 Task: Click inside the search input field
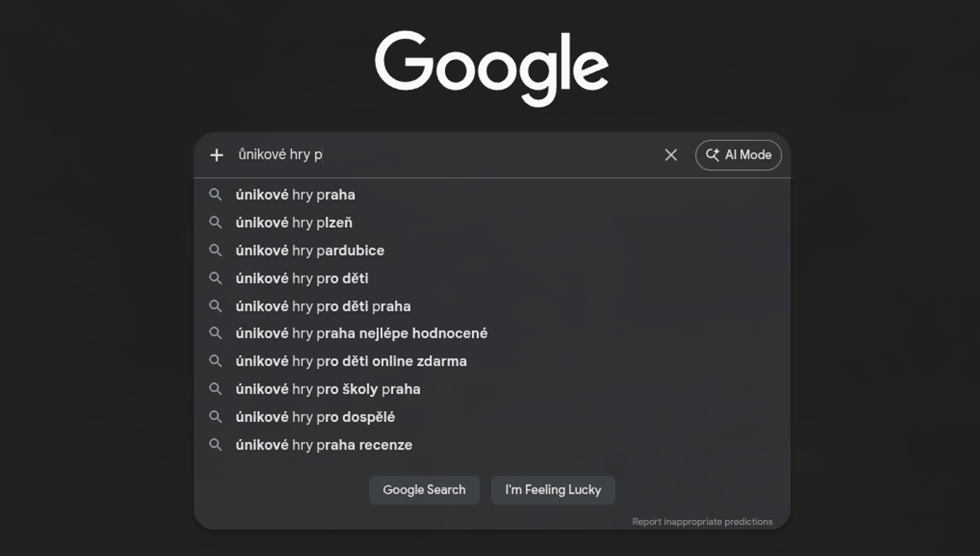tap(429, 155)
